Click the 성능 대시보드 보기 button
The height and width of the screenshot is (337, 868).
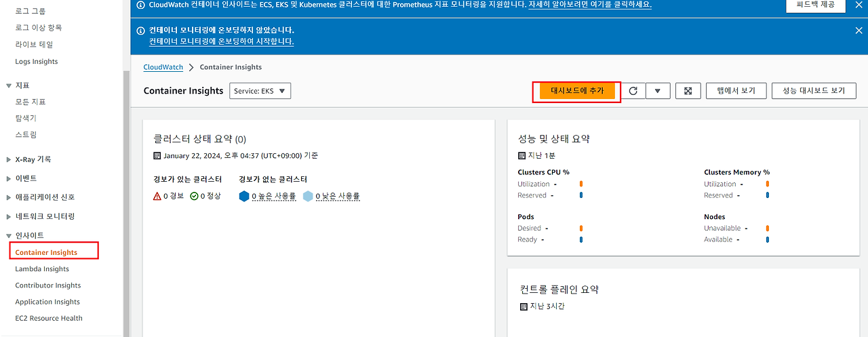pos(814,91)
